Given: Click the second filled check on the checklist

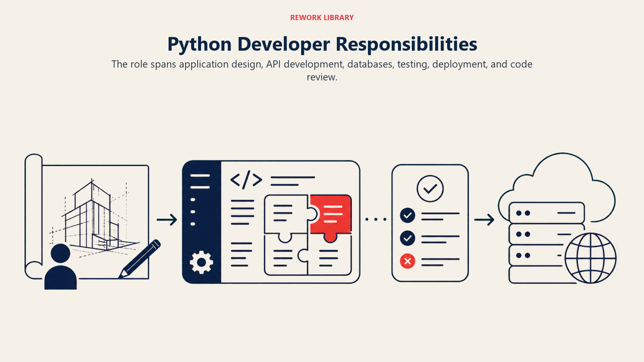Looking at the screenshot, I should tap(407, 238).
